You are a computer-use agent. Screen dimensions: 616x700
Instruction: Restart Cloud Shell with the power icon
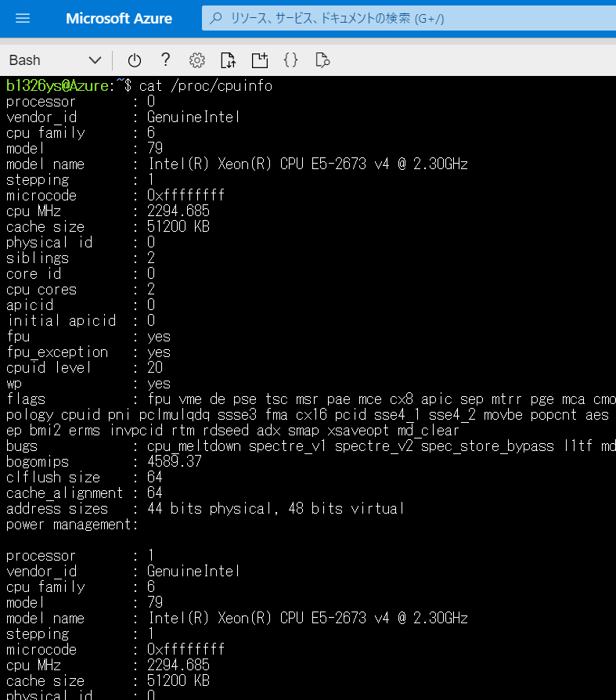point(135,60)
